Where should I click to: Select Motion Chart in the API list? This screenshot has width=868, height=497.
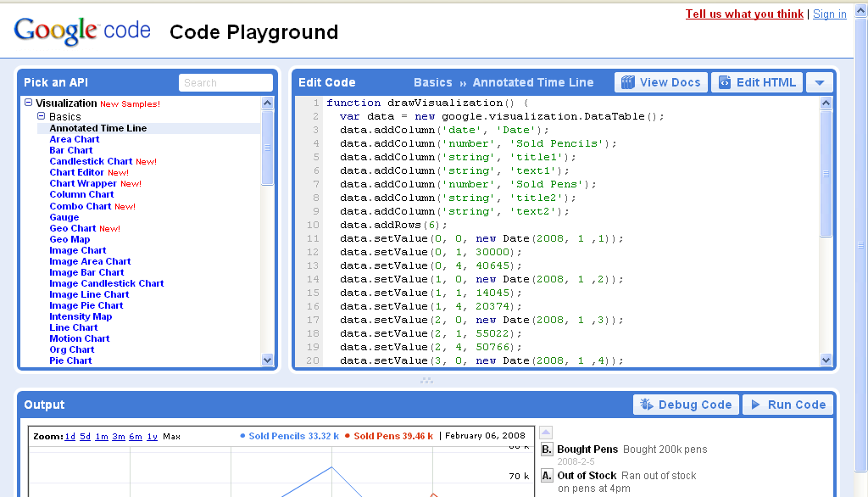[x=79, y=338]
